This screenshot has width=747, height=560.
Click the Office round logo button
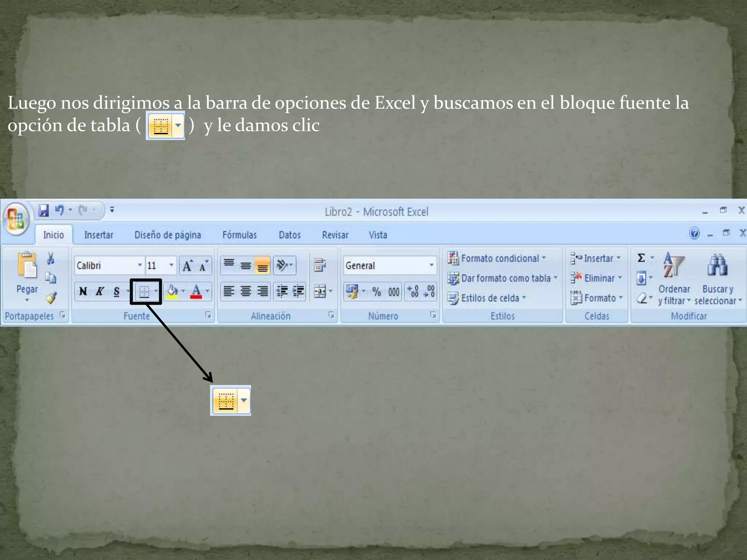click(15, 218)
